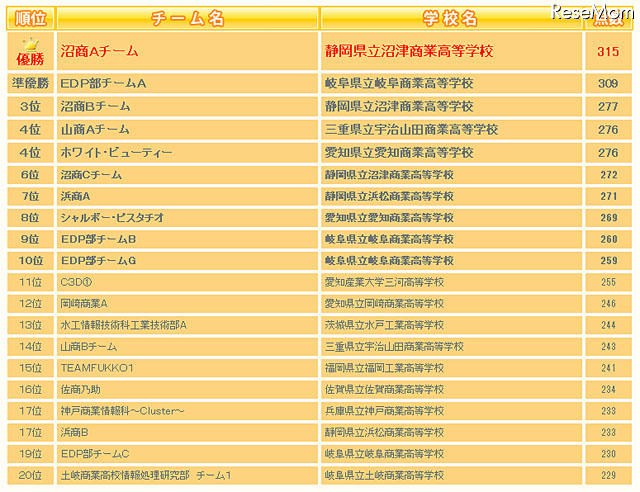Select team C3D①
640x492 pixels.
(76, 282)
